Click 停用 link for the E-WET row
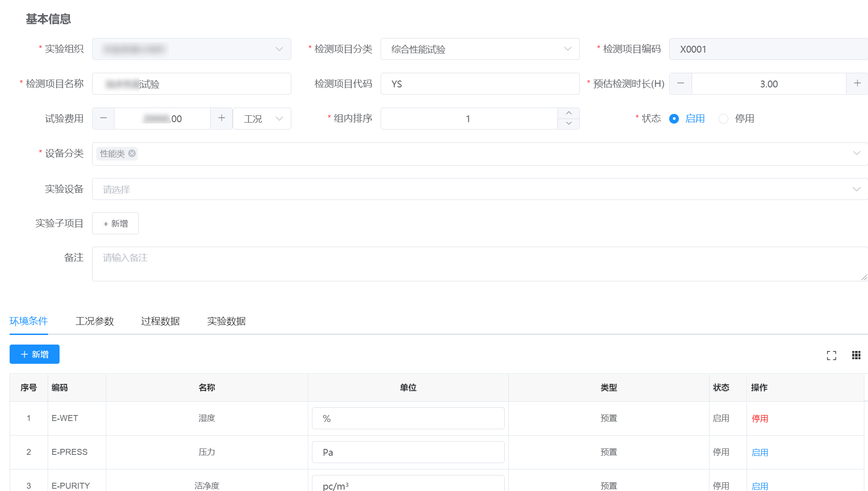The image size is (868, 491). point(759,418)
